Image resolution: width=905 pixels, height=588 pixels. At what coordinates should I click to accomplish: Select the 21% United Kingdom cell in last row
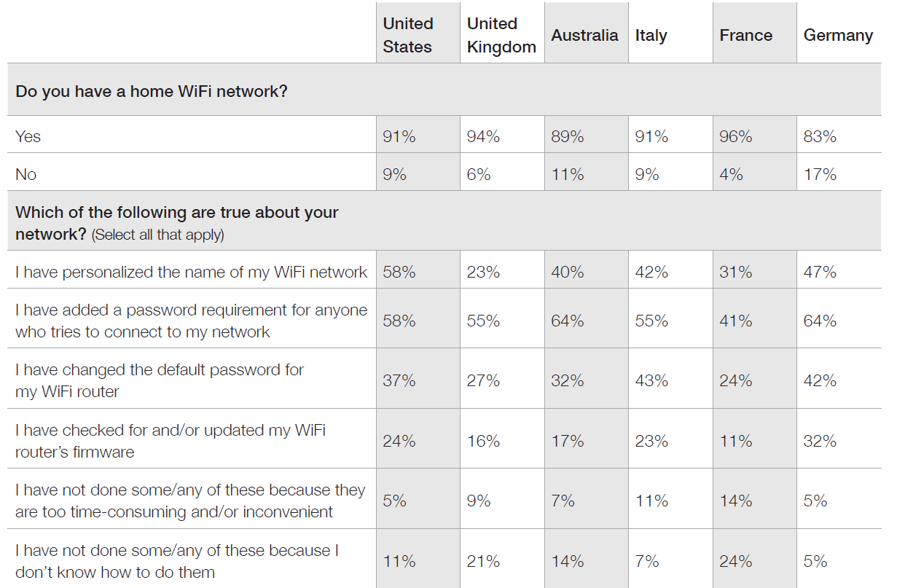[x=483, y=561]
